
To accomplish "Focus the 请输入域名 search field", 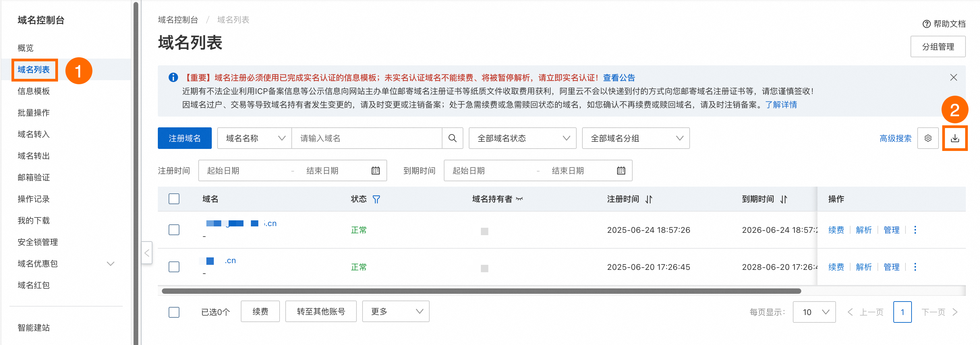I will point(367,138).
